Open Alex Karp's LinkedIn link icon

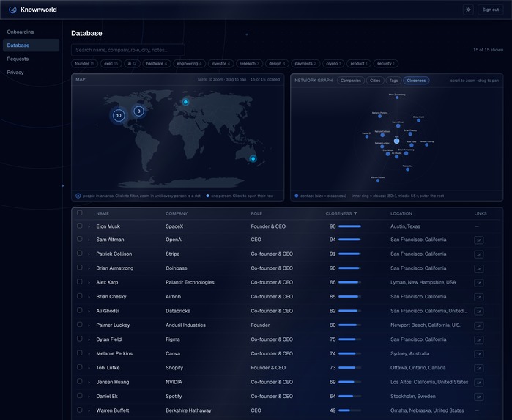[479, 283]
